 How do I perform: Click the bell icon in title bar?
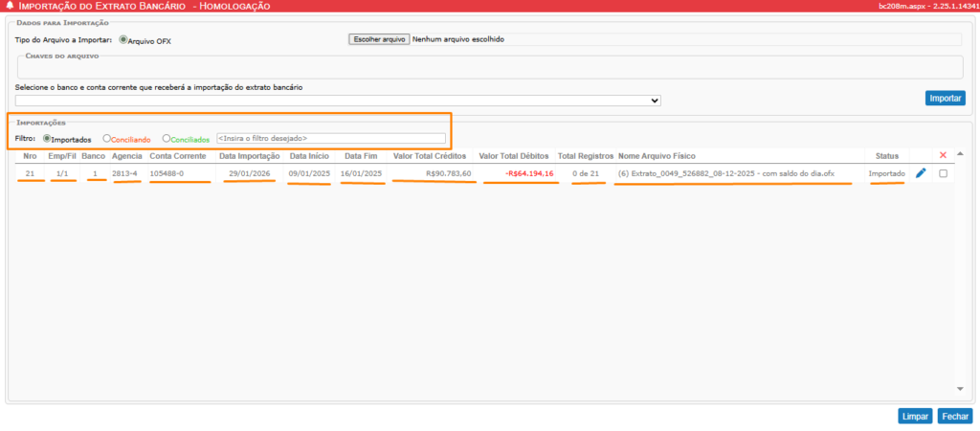[10, 7]
